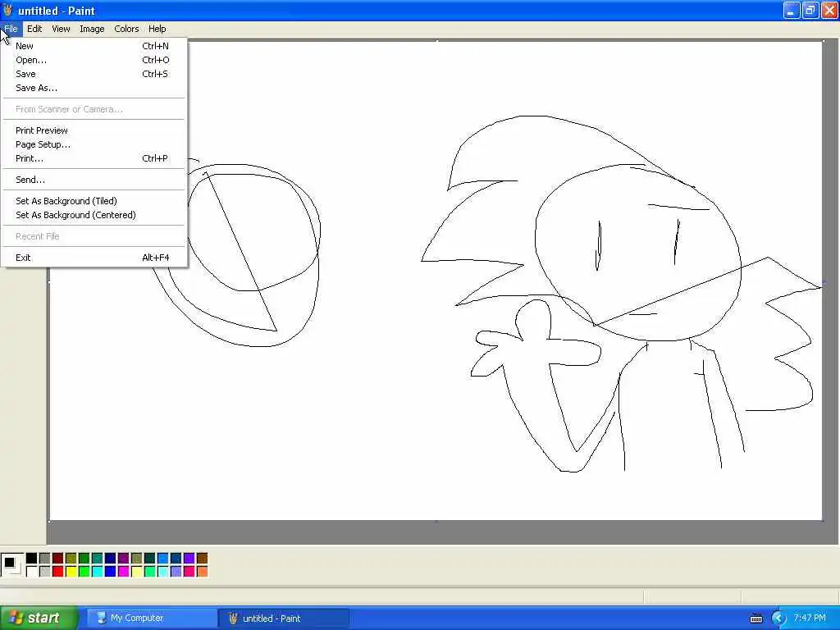
Task: Select Print Preview menu entry
Action: click(94, 130)
